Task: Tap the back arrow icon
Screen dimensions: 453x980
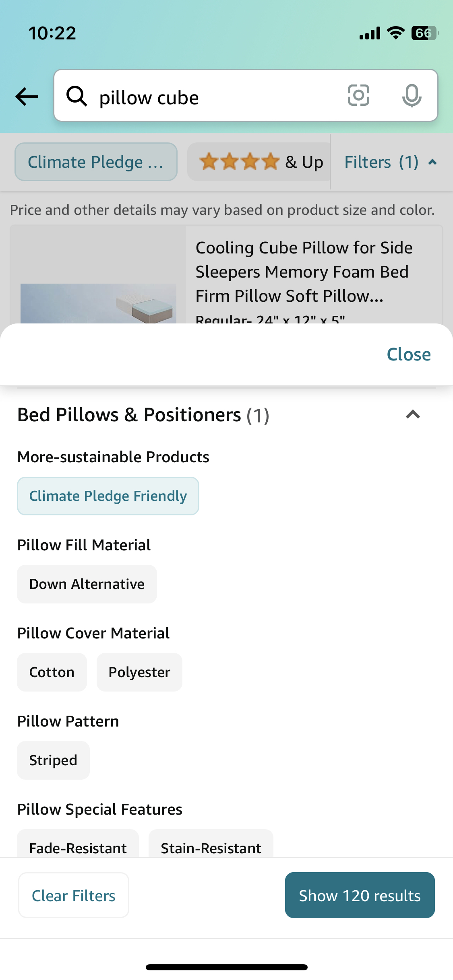Action: coord(27,97)
